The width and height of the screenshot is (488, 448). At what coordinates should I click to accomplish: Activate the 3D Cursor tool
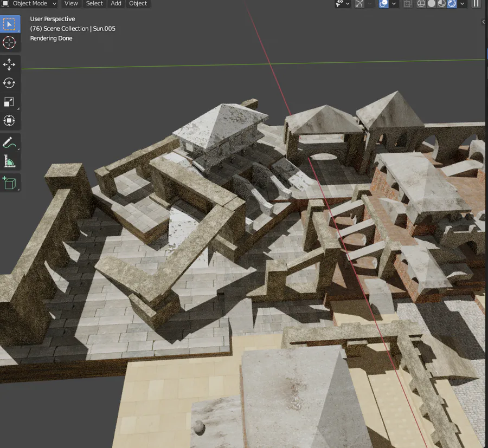(x=9, y=43)
